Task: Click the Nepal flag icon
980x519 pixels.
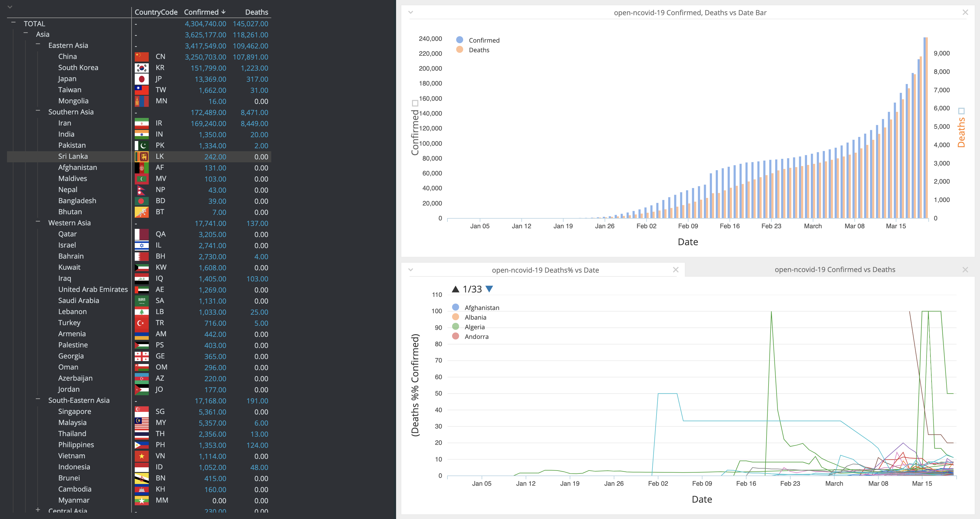Action: 141,190
